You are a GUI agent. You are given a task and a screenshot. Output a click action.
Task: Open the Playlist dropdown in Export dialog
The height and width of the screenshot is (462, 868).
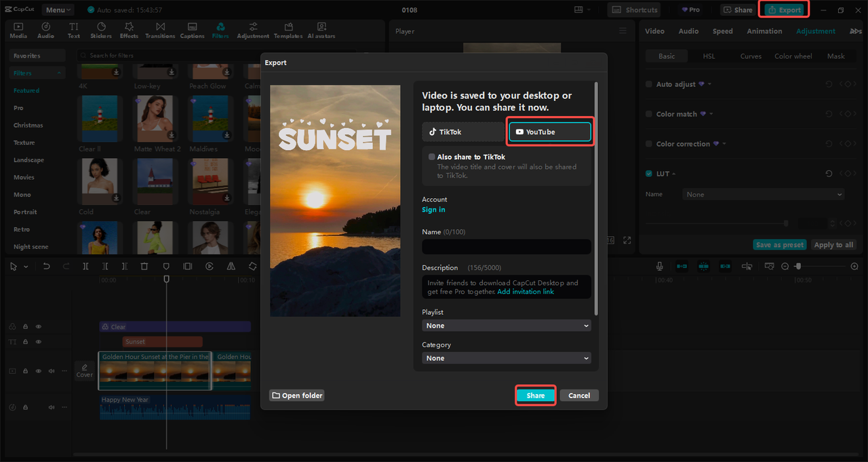507,326
